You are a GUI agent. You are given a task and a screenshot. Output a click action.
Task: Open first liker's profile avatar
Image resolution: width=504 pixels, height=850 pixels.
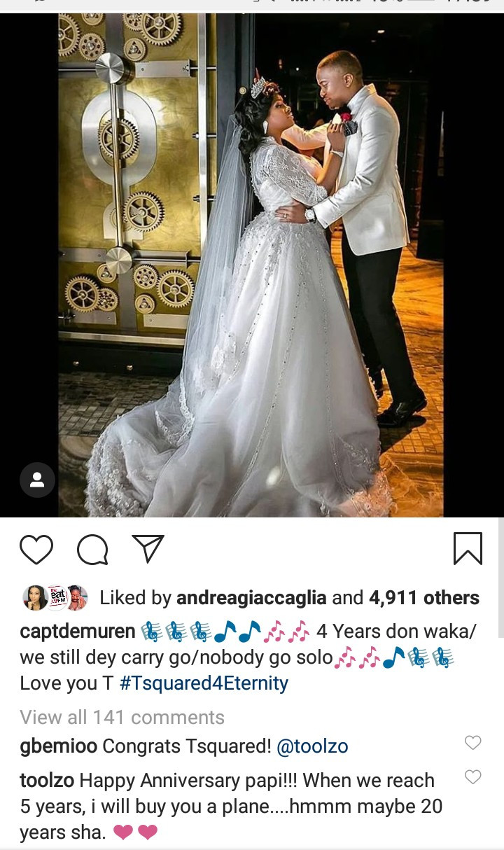(34, 597)
